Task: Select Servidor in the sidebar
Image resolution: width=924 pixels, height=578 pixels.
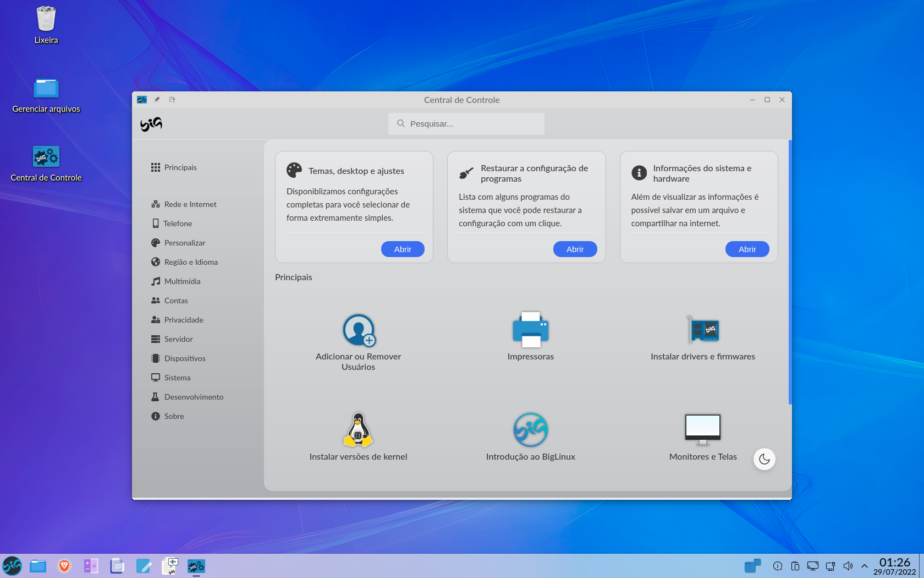Action: click(172, 339)
